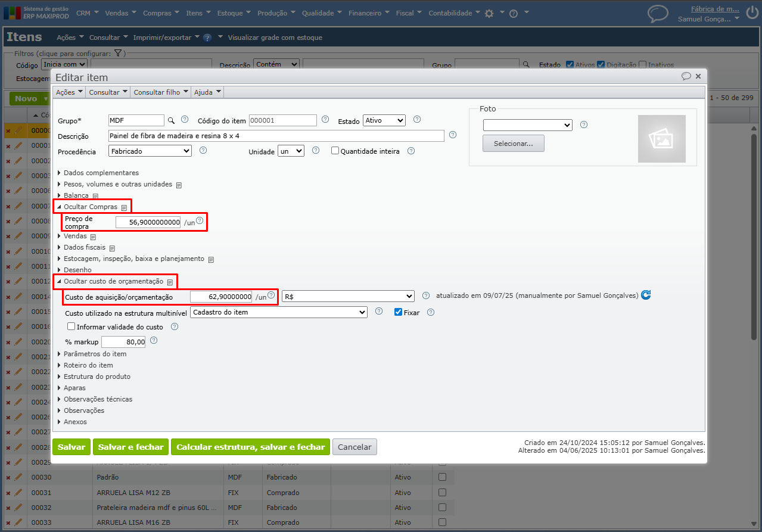Screen dimensions: 762x532
Task: Click the Cancelar button
Action: [354, 447]
